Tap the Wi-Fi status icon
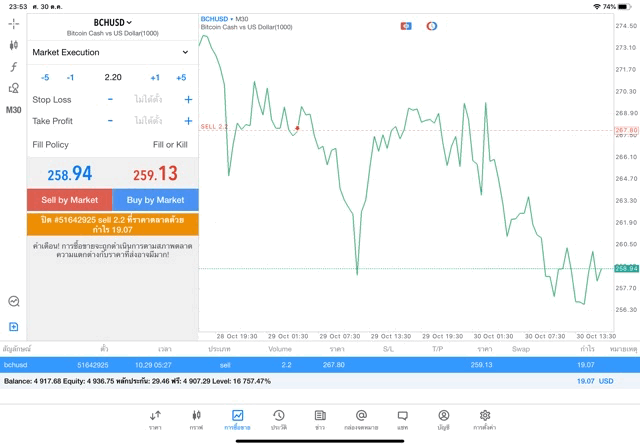This screenshot has width=640, height=447. [597, 7]
